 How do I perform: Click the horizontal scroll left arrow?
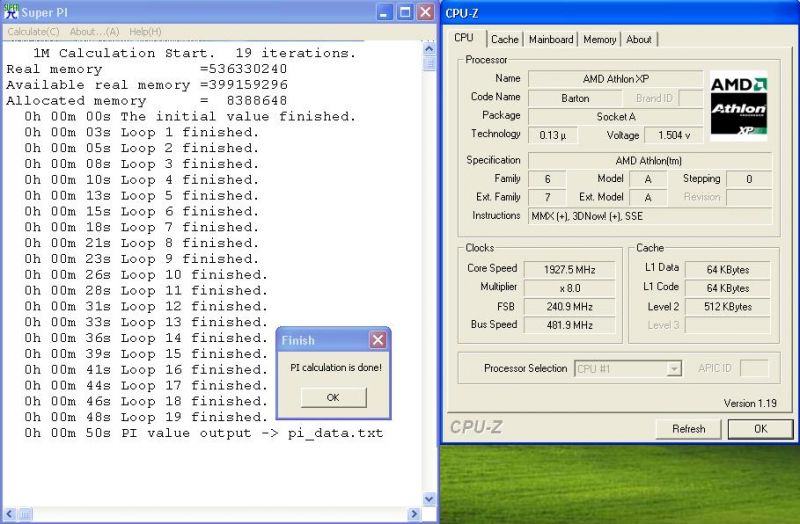pos(10,514)
